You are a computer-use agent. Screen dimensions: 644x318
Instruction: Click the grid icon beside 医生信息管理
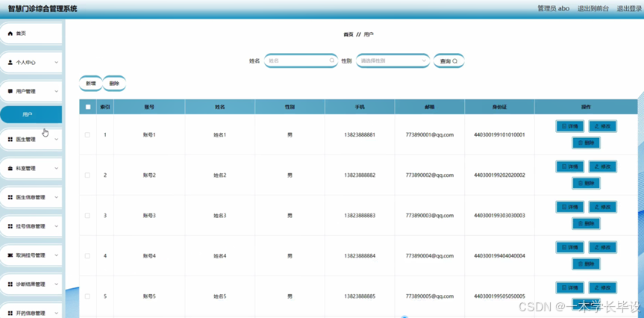10,197
